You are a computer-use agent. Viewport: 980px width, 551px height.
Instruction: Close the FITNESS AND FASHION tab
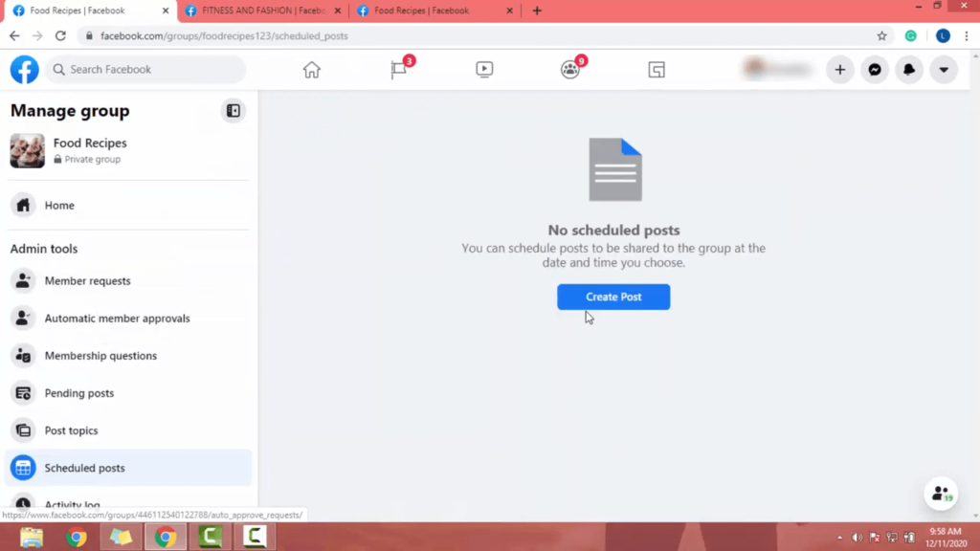coord(338,11)
